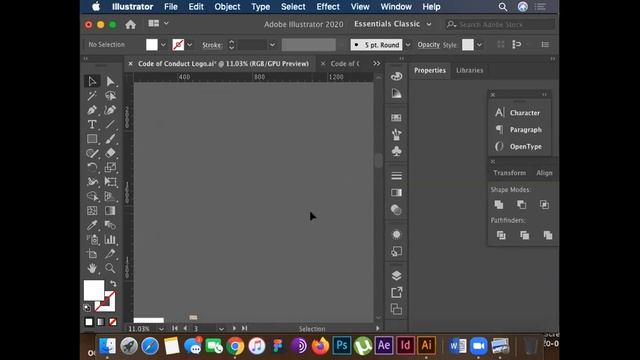Switch to the Transform panel tab
The image size is (640, 360).
(509, 173)
